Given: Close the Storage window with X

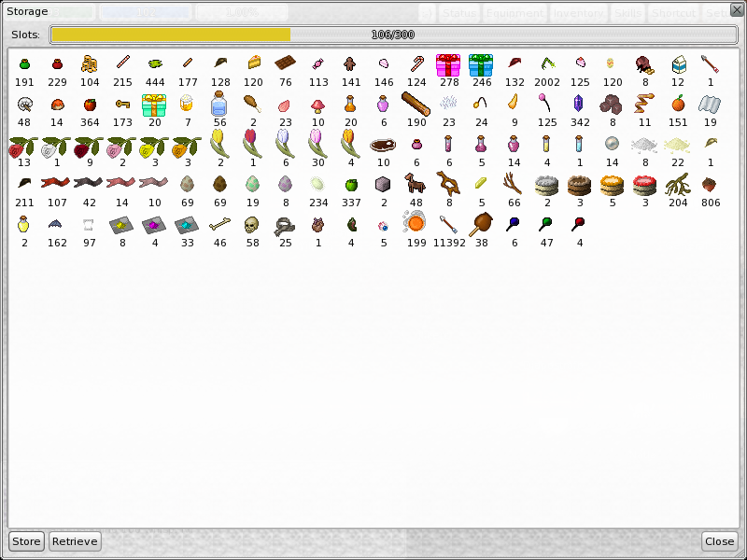Looking at the screenshot, I should tap(737, 9).
